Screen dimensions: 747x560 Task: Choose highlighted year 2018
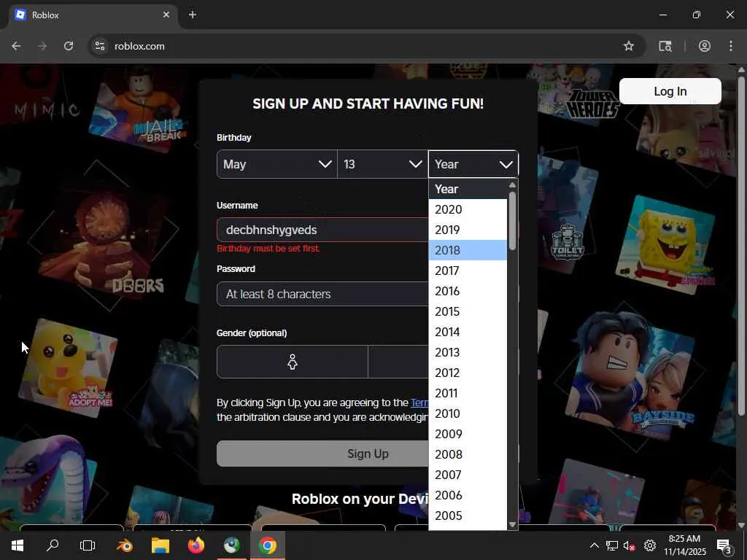(x=468, y=250)
